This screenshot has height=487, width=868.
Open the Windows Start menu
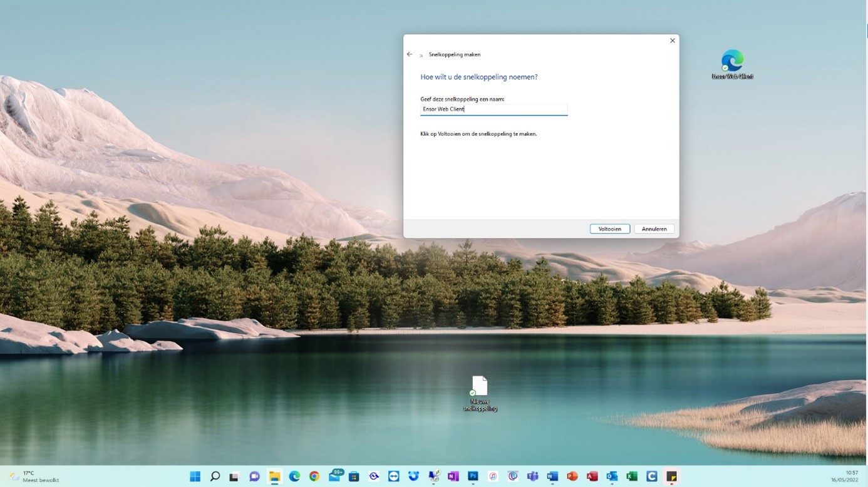[x=195, y=476]
